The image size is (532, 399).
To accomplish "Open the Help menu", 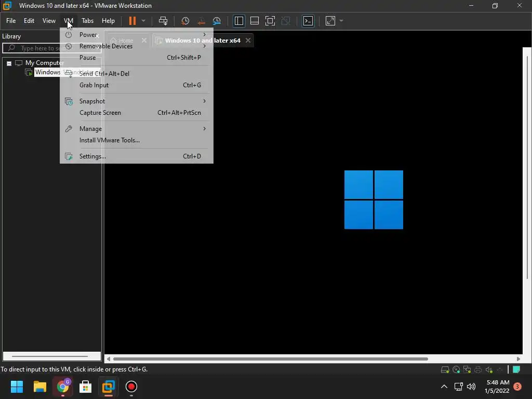I will (x=108, y=21).
